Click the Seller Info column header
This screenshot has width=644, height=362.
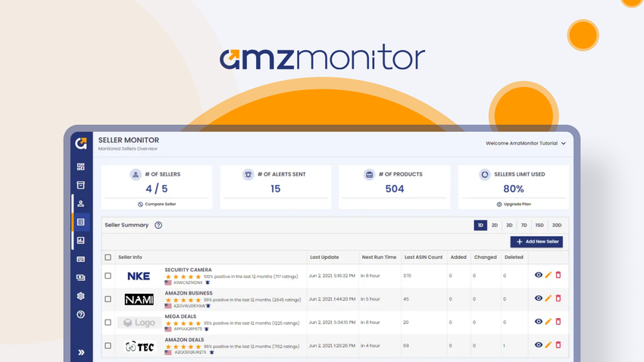130,257
